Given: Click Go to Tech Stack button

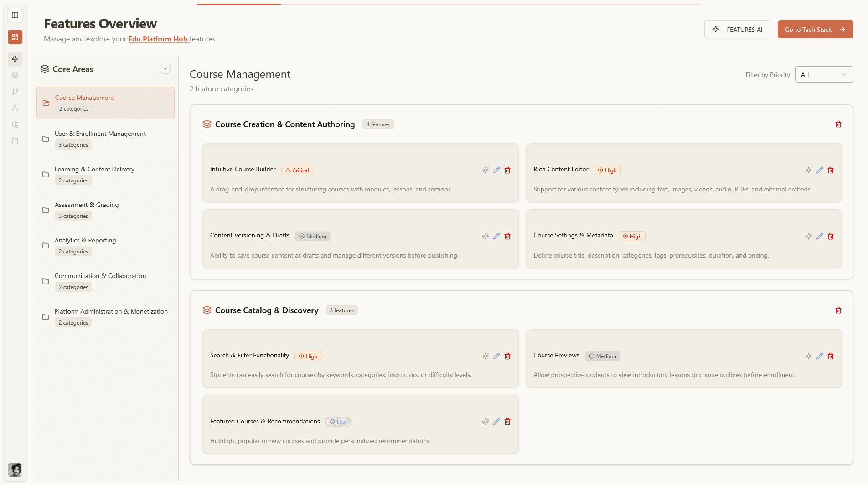Looking at the screenshot, I should click(815, 29).
